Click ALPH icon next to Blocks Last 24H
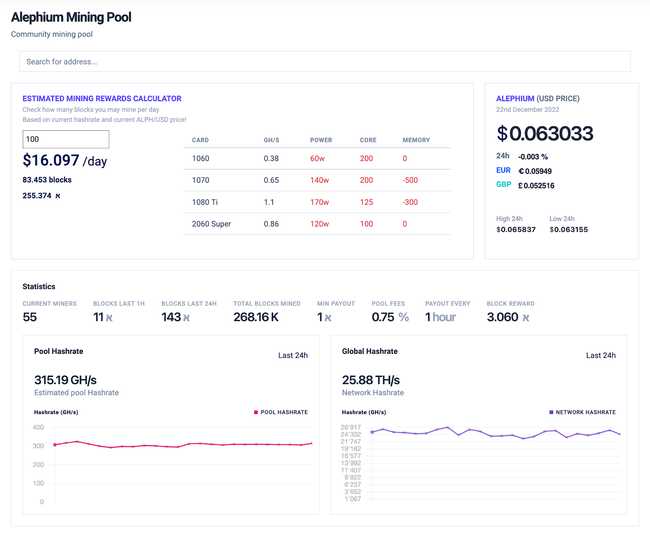 click(x=186, y=317)
